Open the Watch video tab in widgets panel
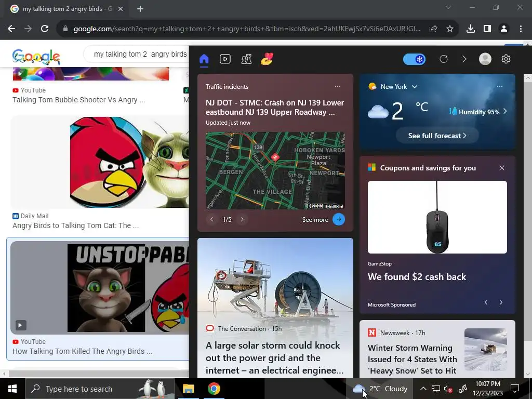Viewport: 532px width, 399px height. (225, 59)
